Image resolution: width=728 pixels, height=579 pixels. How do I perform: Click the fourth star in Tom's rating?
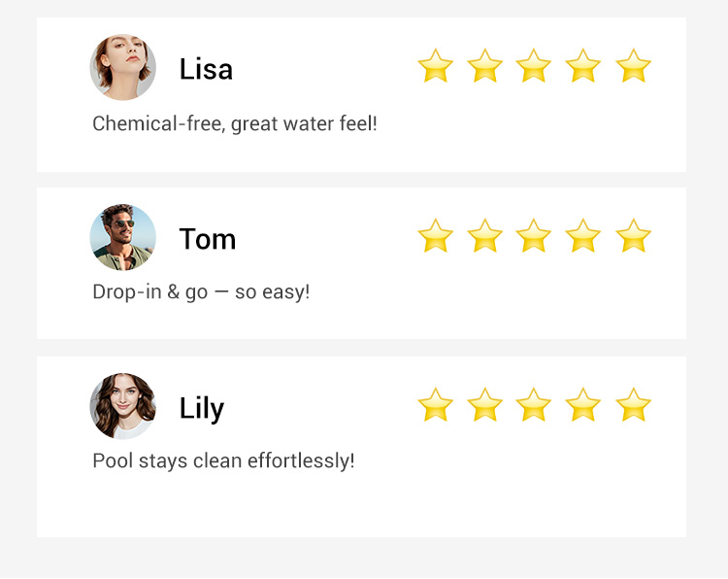(x=583, y=236)
